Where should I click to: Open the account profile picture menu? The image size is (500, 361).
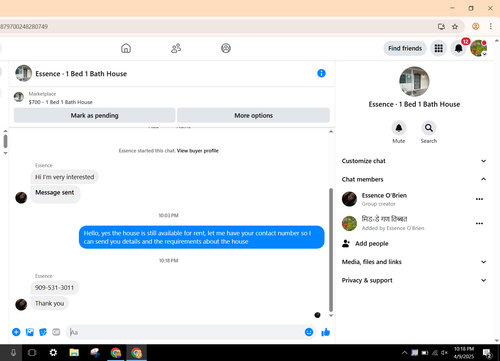pos(479,48)
